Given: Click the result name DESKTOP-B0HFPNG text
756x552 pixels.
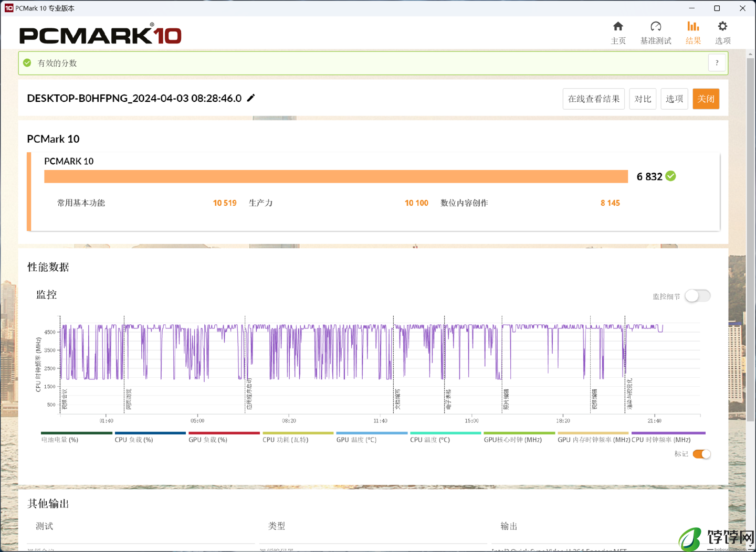Looking at the screenshot, I should point(134,98).
